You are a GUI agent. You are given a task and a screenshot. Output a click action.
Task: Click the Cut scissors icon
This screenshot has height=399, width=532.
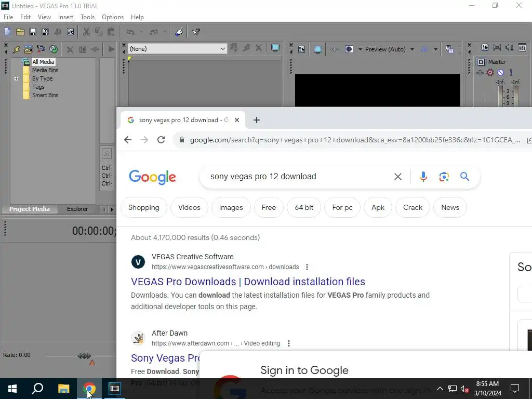86,32
